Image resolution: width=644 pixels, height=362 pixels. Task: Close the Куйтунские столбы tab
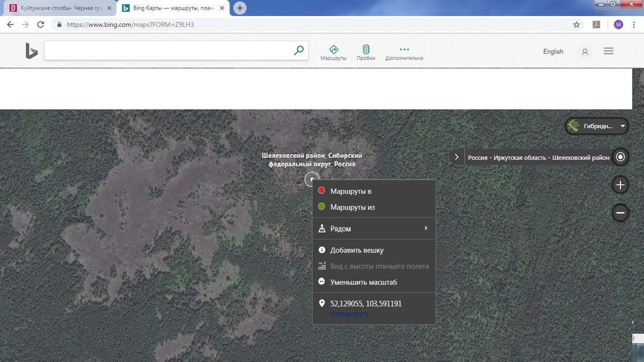[109, 8]
